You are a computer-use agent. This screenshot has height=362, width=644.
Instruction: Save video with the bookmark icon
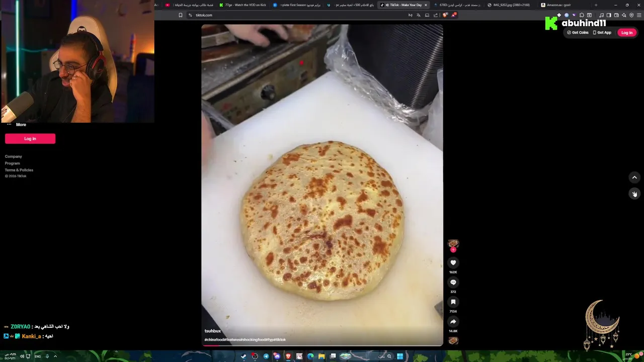coord(453,302)
